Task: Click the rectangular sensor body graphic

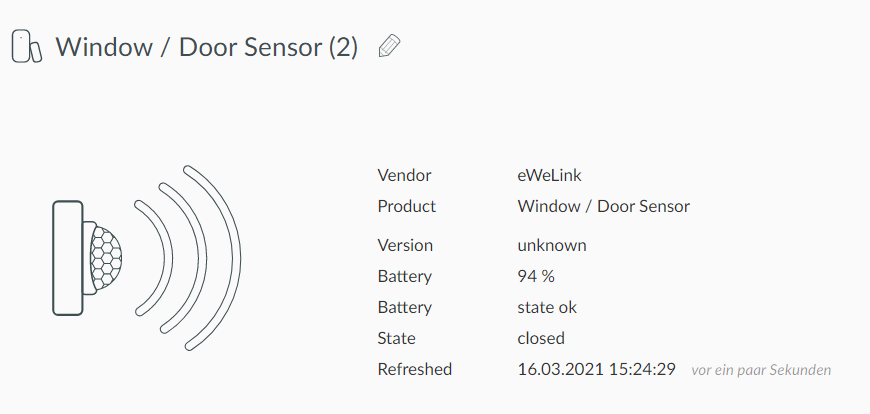Action: (68, 258)
